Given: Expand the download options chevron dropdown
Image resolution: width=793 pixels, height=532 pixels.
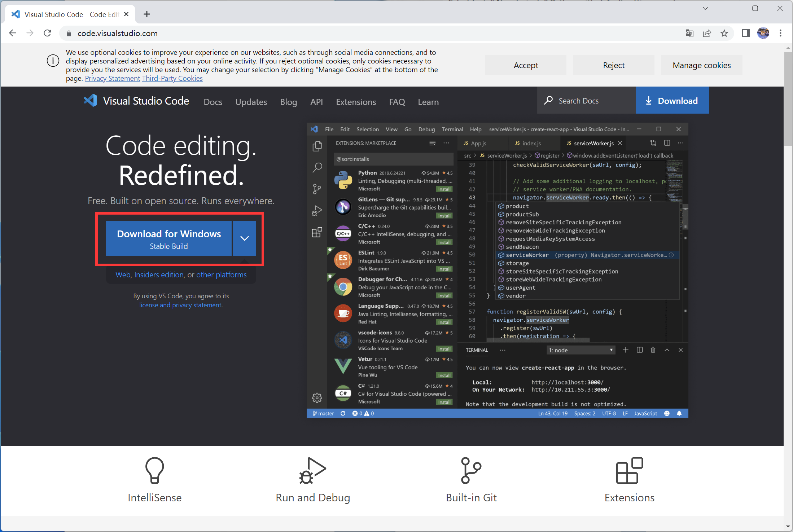Looking at the screenshot, I should pos(244,239).
